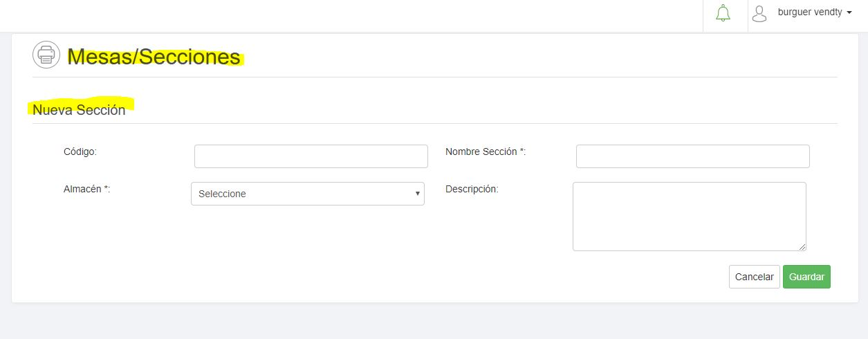Expand the caret next to burguer vendty
Viewport: 868px width, 339px height.
(x=849, y=12)
